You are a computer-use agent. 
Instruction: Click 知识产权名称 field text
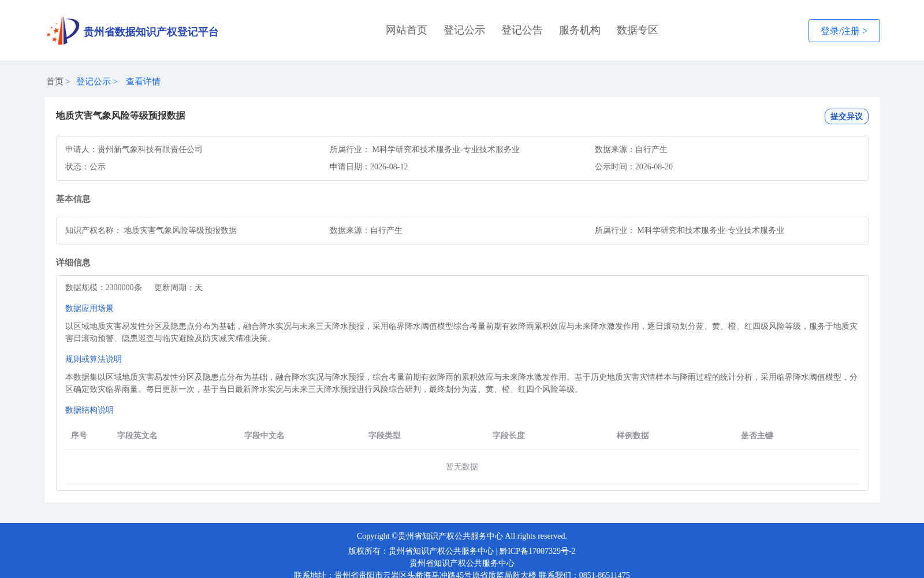(151, 230)
